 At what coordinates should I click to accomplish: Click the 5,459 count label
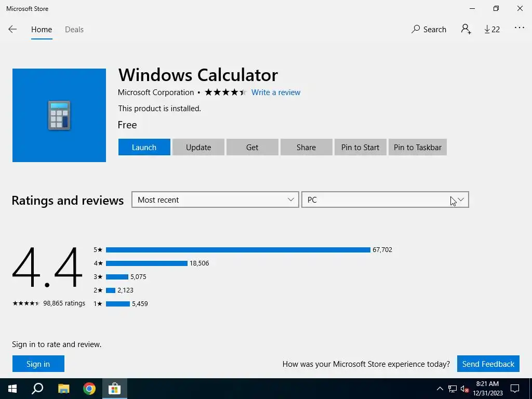(140, 303)
